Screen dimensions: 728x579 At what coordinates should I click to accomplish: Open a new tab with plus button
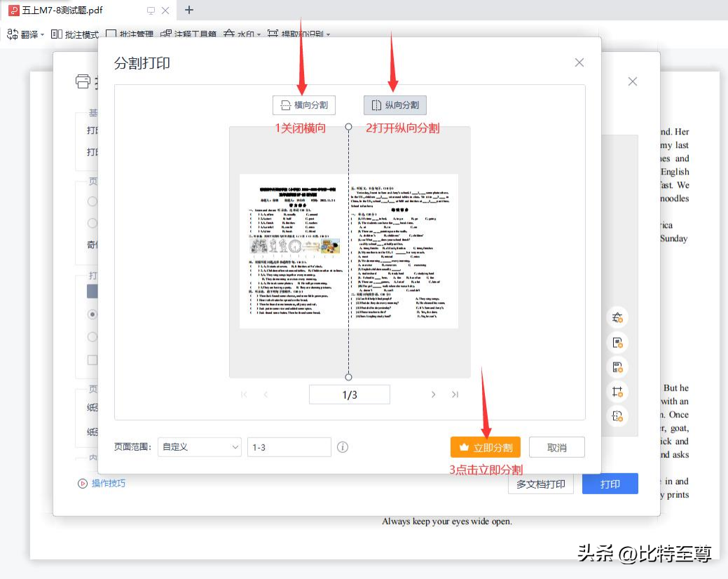pyautogui.click(x=189, y=10)
